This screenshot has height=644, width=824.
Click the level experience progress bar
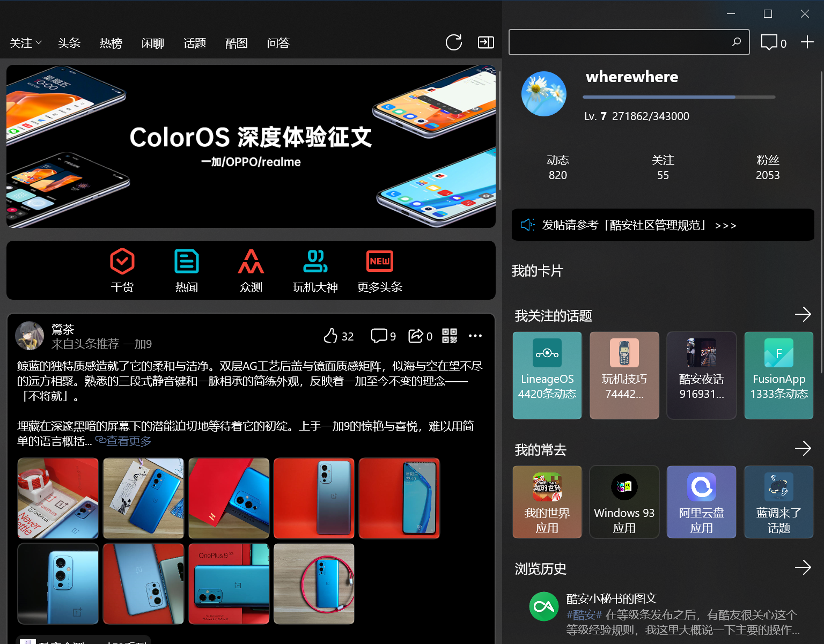point(679,97)
